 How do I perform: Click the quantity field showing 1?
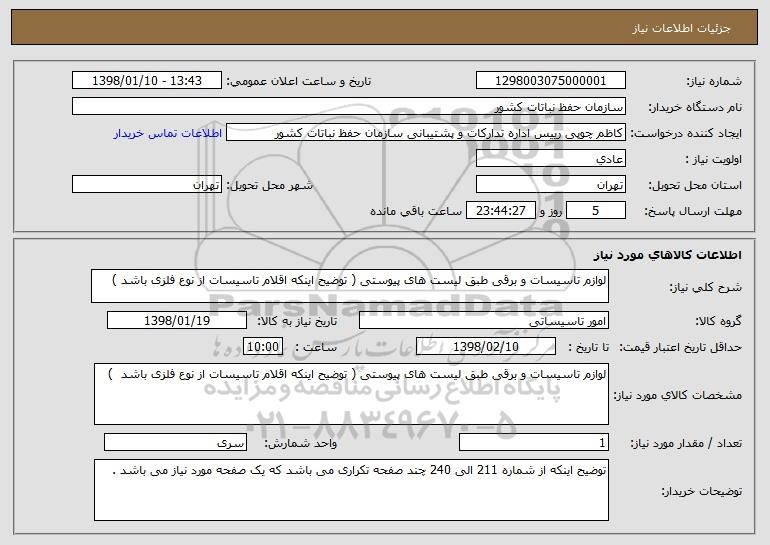[534, 442]
